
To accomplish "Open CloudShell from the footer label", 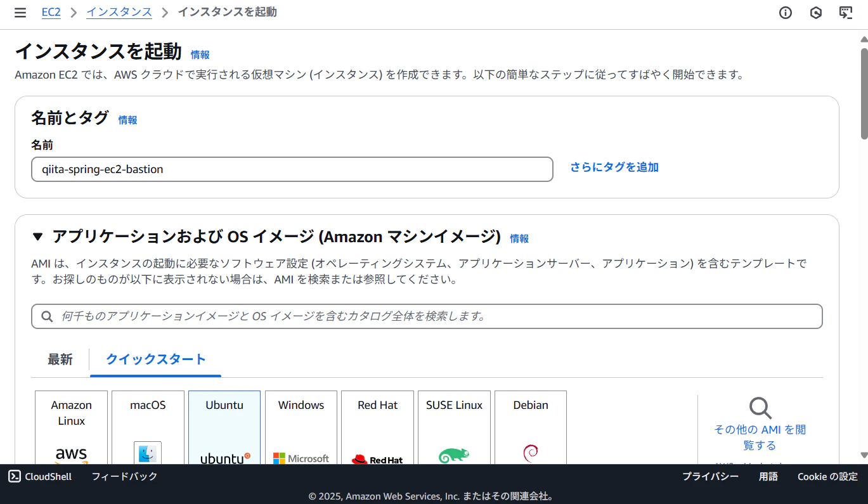I will click(48, 477).
